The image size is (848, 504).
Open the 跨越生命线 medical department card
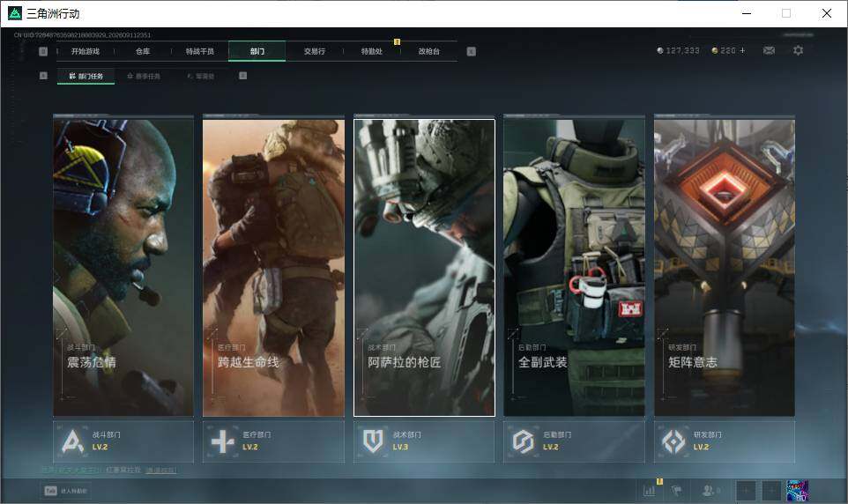tap(273, 268)
